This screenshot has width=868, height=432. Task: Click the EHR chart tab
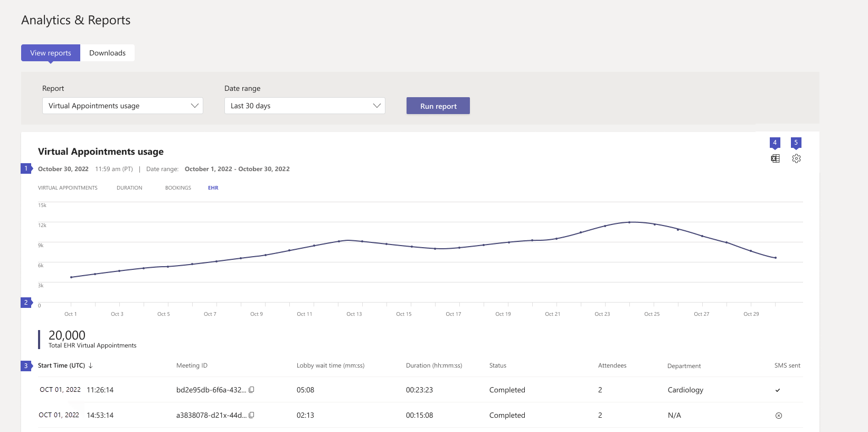click(x=213, y=188)
